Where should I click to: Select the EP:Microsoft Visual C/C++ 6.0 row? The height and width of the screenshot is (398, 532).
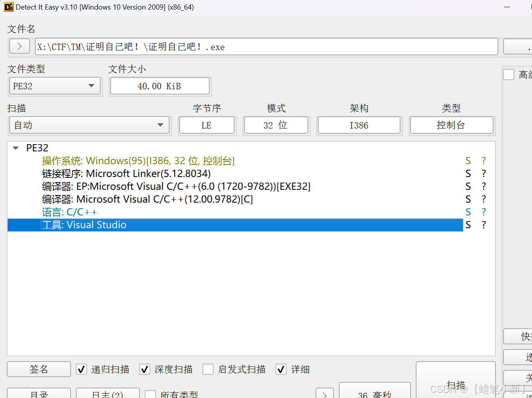point(235,187)
